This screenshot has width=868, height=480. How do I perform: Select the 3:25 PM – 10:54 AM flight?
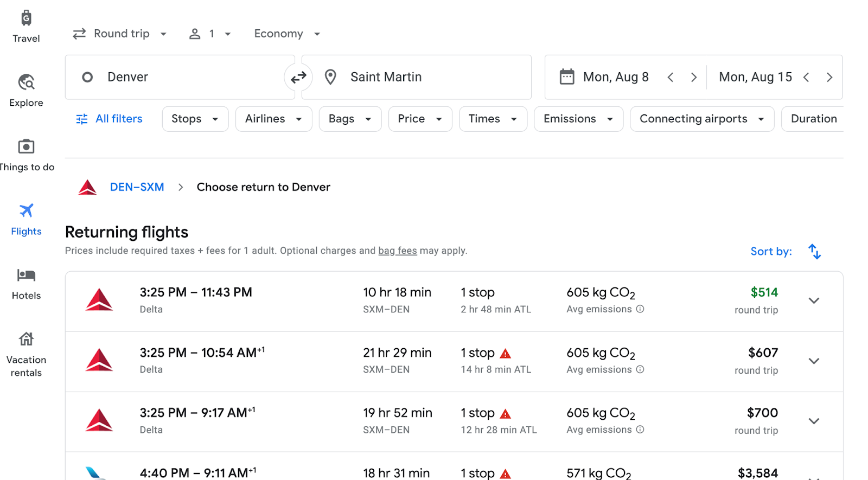click(454, 361)
